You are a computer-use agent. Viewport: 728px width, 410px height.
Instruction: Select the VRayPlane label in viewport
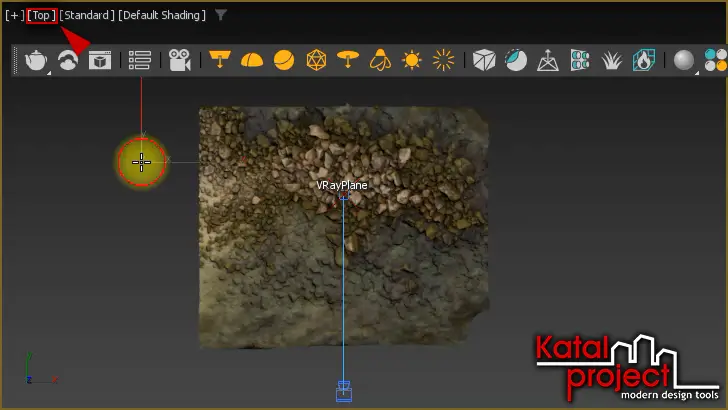click(x=342, y=185)
